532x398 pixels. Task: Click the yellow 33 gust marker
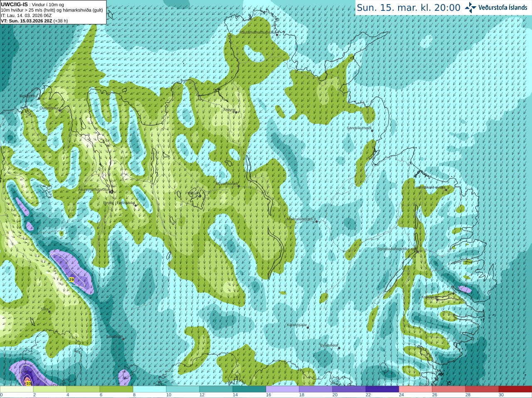click(x=29, y=383)
